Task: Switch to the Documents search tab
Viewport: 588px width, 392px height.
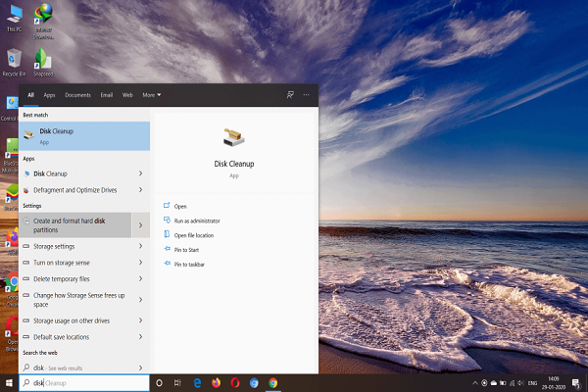Action: [x=77, y=95]
